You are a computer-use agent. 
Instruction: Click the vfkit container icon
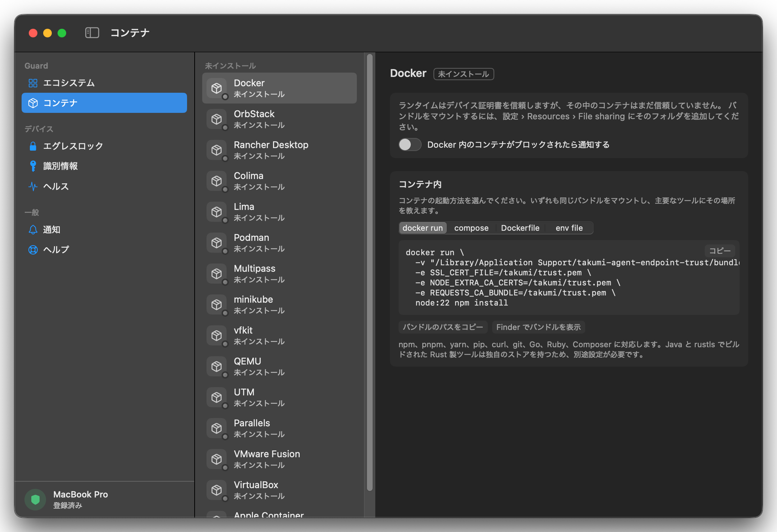point(217,335)
